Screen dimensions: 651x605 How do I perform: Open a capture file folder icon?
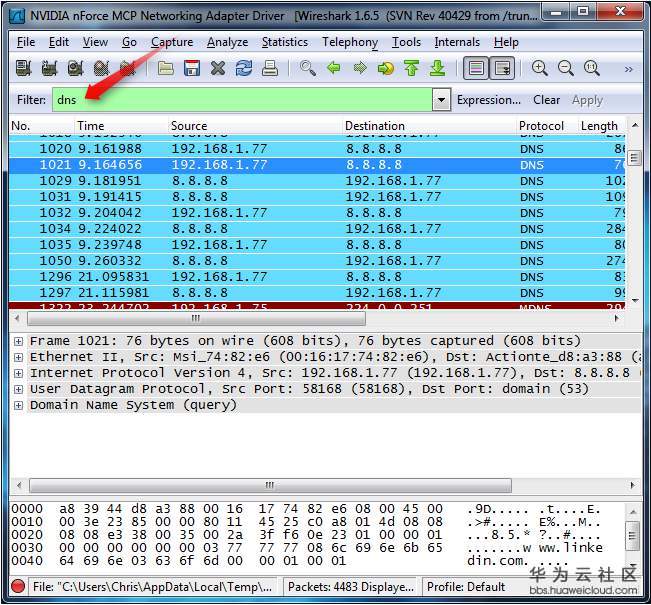[166, 68]
